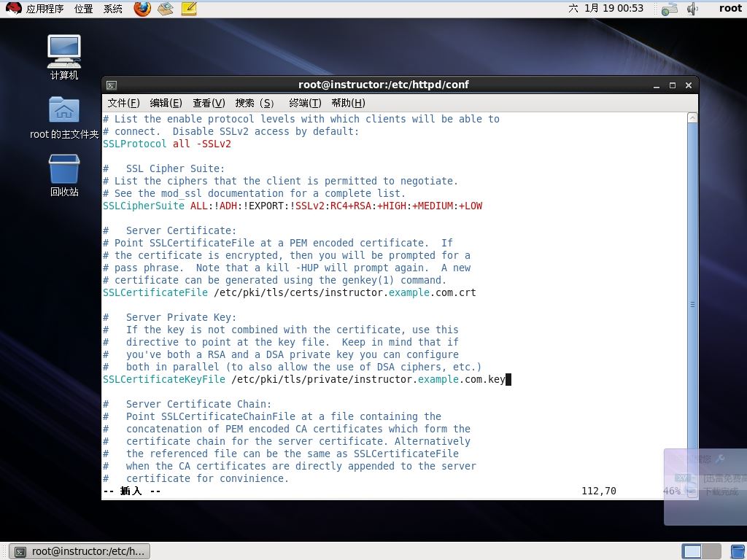747x560 pixels.
Task: Click the terminal title root@instructor:/etc/httpd/conf
Action: tap(384, 85)
